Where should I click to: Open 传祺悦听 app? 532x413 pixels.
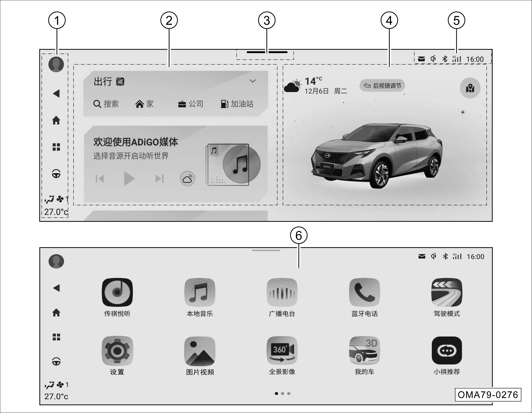click(x=117, y=297)
